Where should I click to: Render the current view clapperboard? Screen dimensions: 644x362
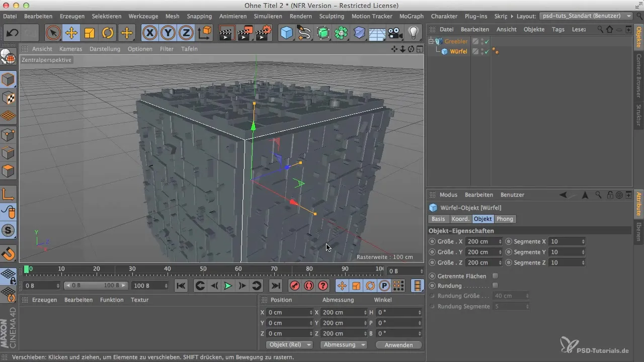(227, 33)
